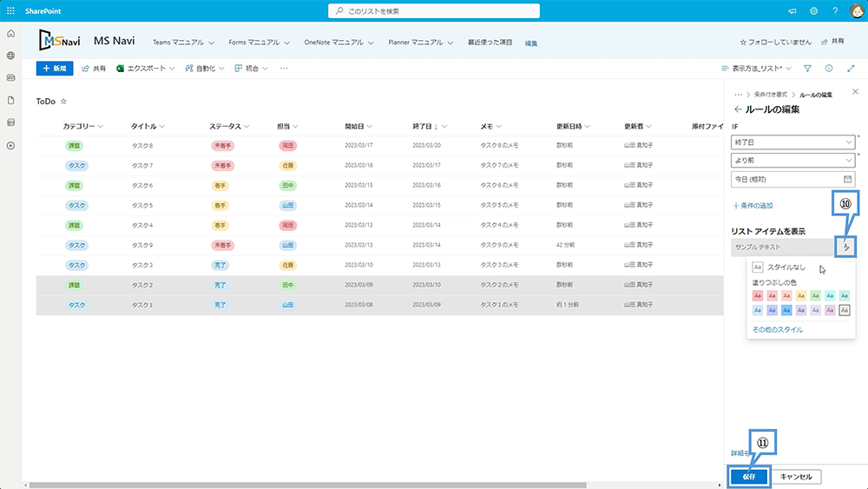This screenshot has height=489, width=868.
Task: Open the ステータス column header menu
Action: click(x=229, y=126)
